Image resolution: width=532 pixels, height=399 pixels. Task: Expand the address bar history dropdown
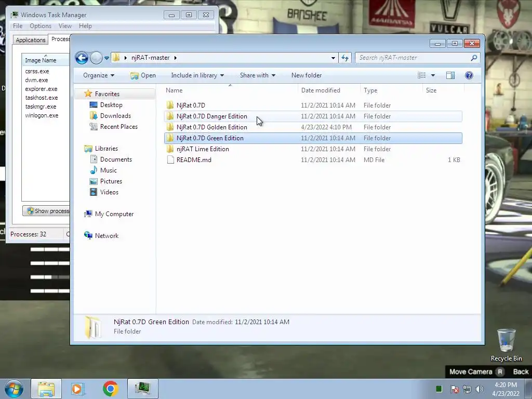333,58
